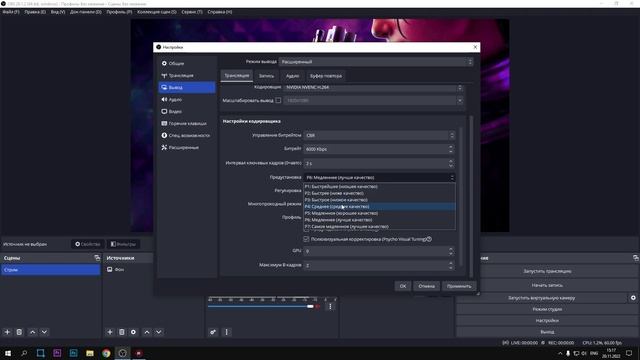Viewport: 640px width, 360px height.
Task: Open Output Mode (Режим вывода) dropdown
Action: pyautogui.click(x=376, y=62)
